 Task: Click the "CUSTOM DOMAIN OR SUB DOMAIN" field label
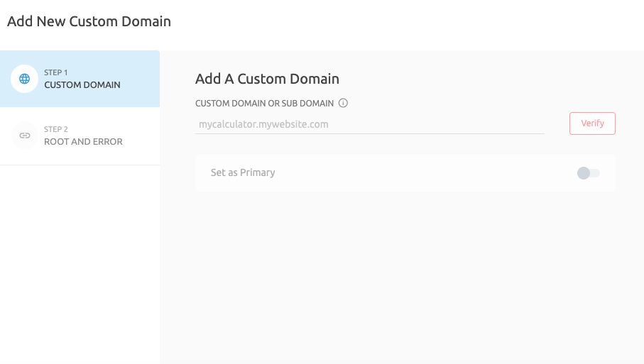(x=264, y=104)
